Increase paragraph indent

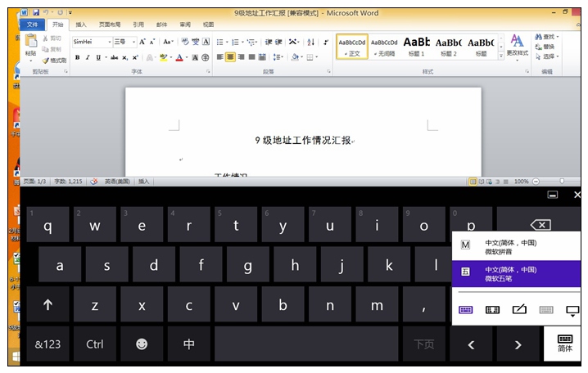(x=278, y=42)
